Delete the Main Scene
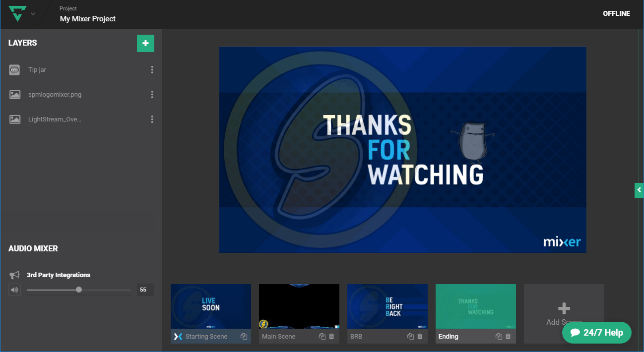Viewport: 644px width, 352px height. [x=331, y=337]
